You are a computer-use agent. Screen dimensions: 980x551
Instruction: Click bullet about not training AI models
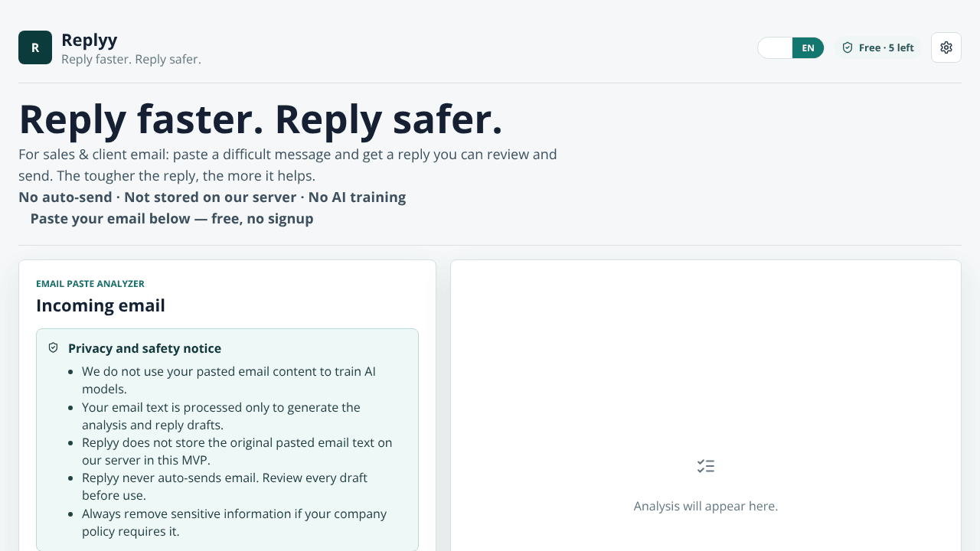pyautogui.click(x=229, y=380)
